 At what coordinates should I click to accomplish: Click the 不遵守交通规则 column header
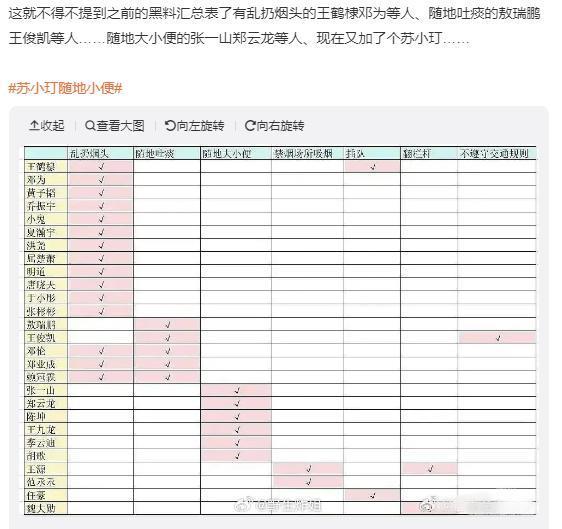[497, 154]
